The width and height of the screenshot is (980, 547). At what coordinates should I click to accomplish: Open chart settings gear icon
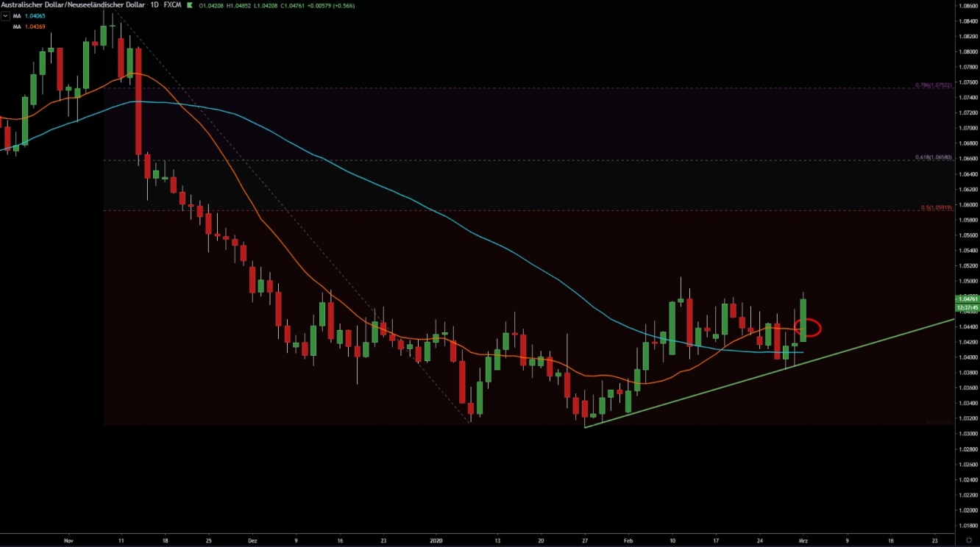point(968,540)
